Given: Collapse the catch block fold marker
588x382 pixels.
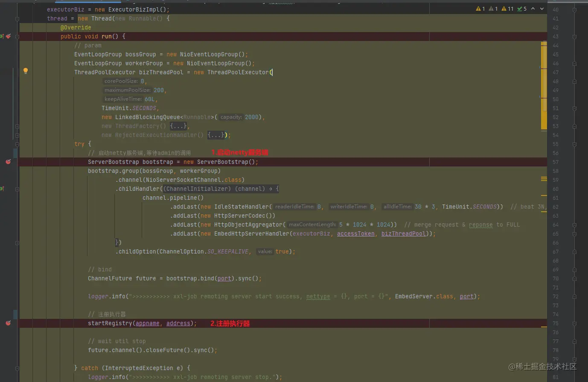Looking at the screenshot, I should 17,368.
